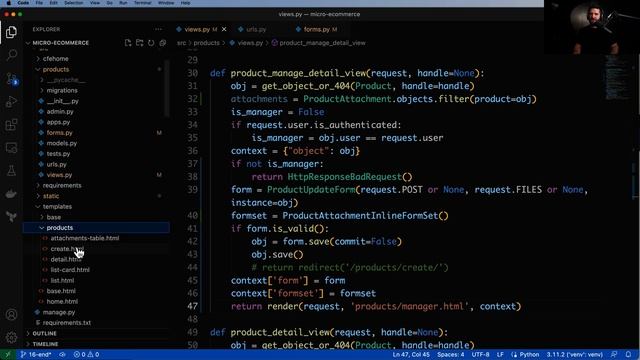The width and height of the screenshot is (640, 360).
Task: Open Explorer more actions ellipsis
Action: point(158,29)
